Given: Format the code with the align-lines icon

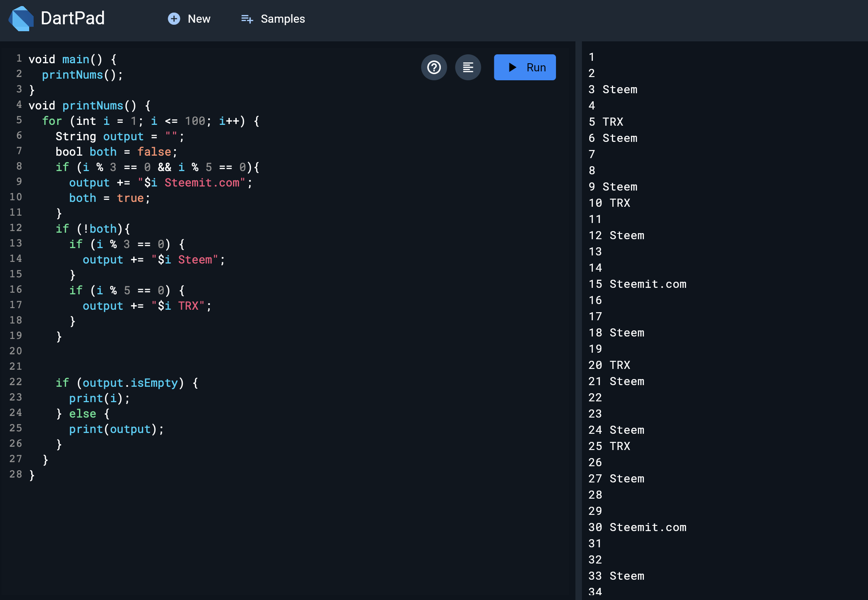Looking at the screenshot, I should click(468, 67).
